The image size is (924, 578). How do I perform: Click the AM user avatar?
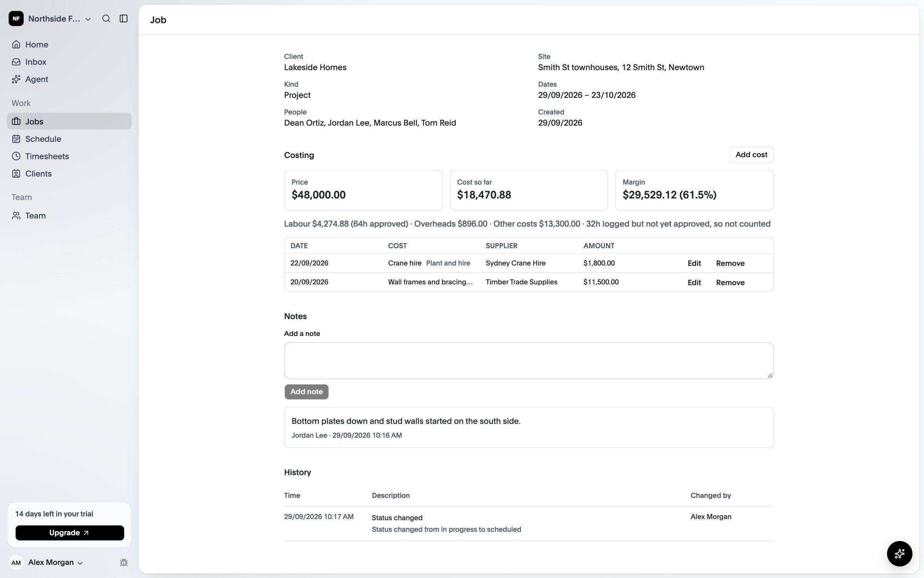point(16,563)
